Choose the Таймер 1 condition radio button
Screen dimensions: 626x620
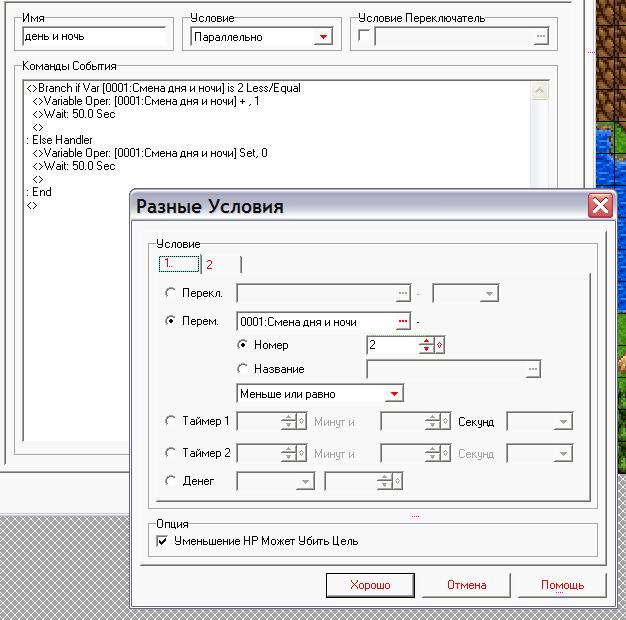point(170,422)
